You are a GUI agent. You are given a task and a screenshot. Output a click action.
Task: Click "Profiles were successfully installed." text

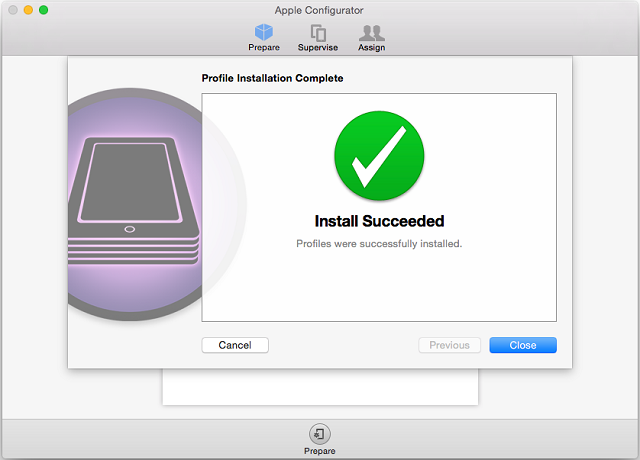[379, 244]
